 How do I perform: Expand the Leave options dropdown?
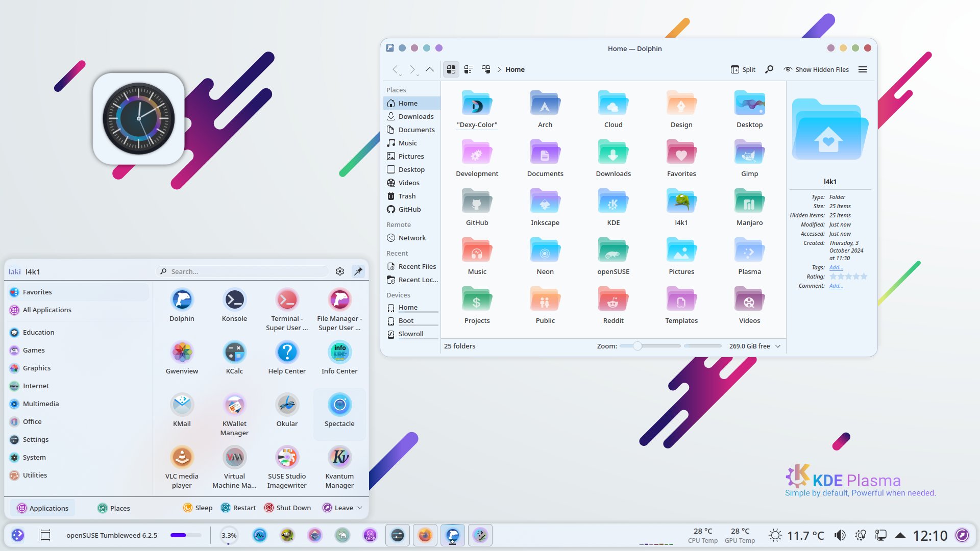coord(360,508)
